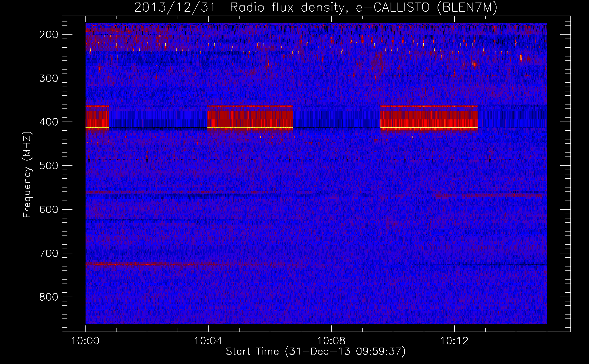Click the red burst band starting at 10:04
Image resolution: width=589 pixels, height=364 pixels.
(x=250, y=117)
